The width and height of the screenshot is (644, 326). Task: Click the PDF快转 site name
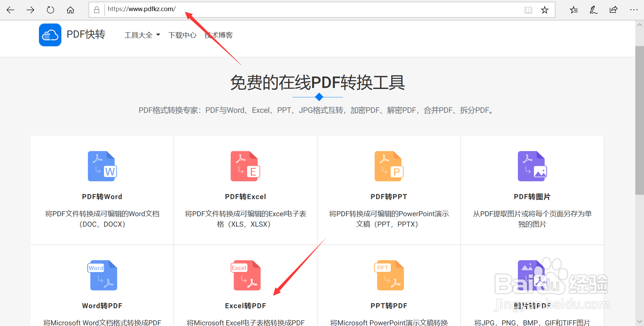[86, 34]
